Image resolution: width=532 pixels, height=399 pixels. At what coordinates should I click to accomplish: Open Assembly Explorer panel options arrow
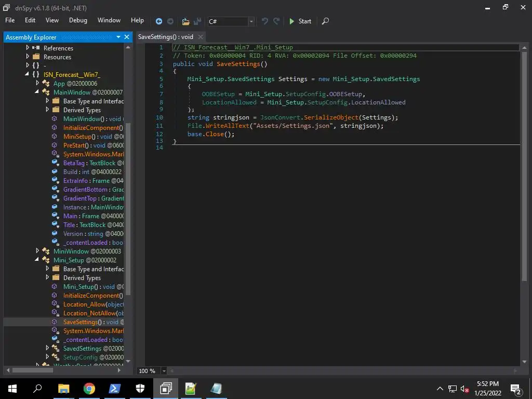[x=118, y=37]
